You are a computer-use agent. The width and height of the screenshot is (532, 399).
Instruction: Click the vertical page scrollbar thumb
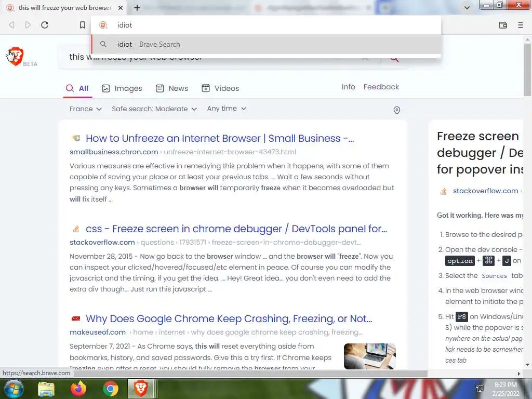(x=527, y=70)
